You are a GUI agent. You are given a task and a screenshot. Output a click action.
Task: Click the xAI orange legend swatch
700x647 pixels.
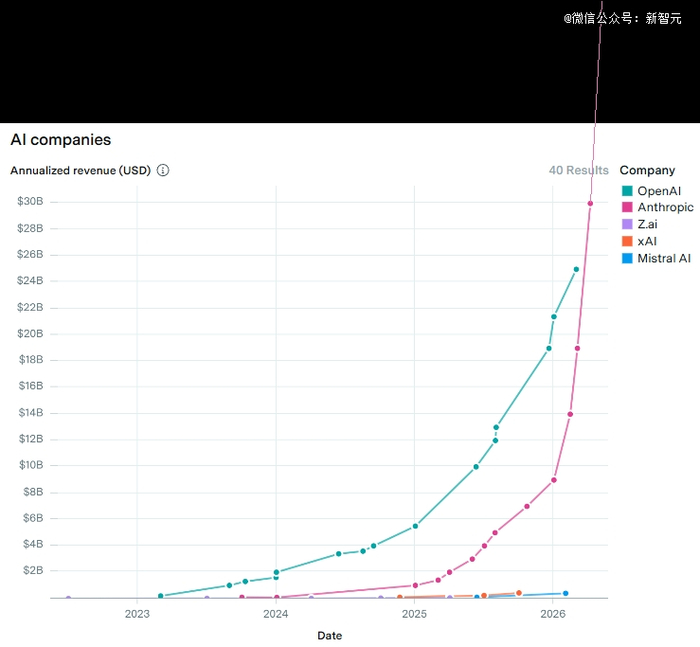pos(627,241)
